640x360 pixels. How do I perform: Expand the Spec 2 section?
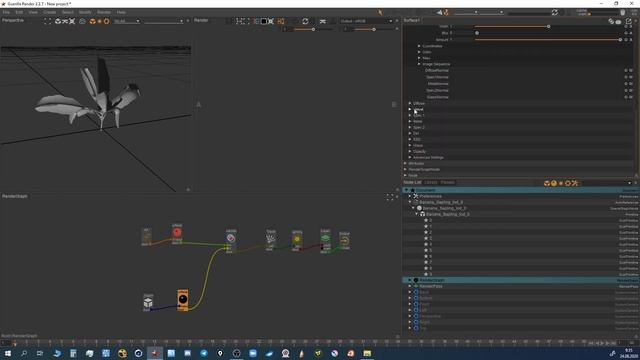[x=410, y=127]
